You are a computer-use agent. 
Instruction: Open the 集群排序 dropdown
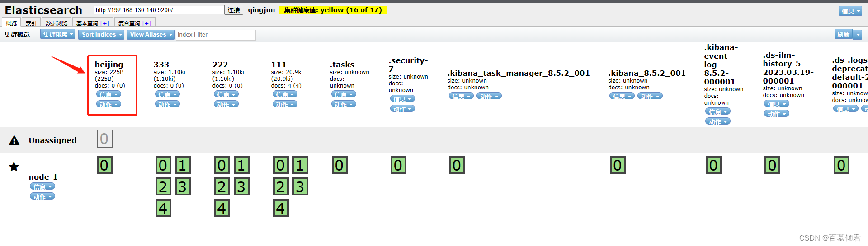(x=58, y=34)
